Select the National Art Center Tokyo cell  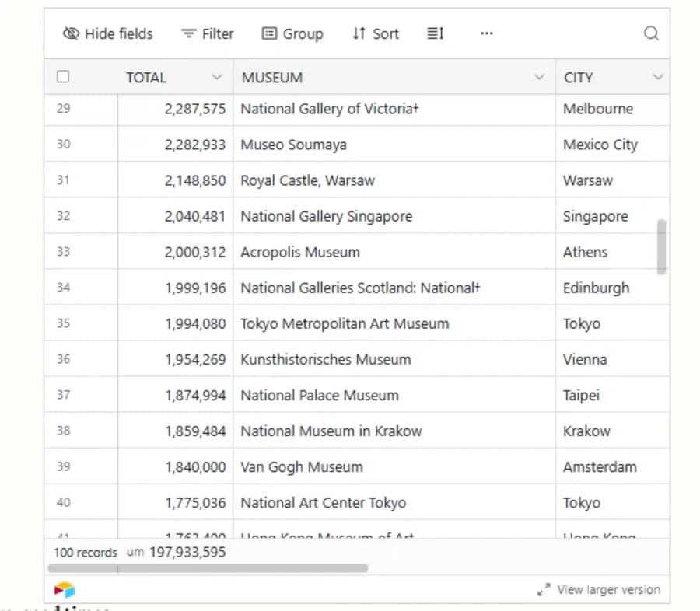(394, 502)
